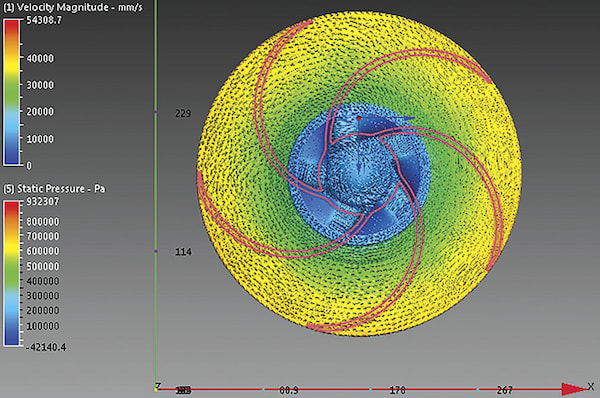Click the horizontal axis tick label 267

(x=504, y=390)
